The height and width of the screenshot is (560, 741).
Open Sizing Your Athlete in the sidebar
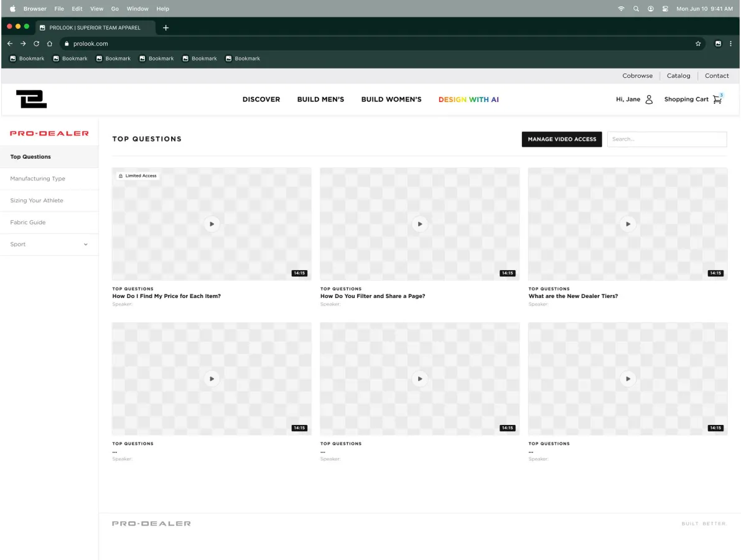point(49,200)
